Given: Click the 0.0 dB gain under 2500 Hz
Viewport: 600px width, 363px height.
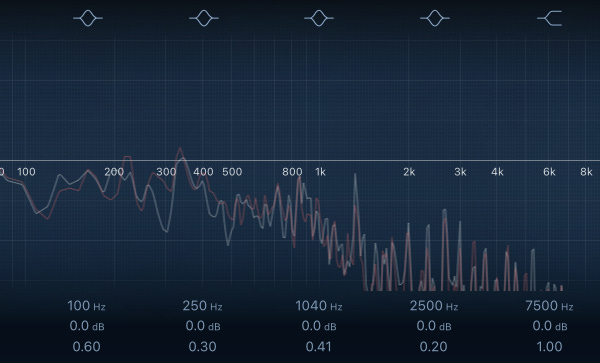Looking at the screenshot, I should [434, 326].
